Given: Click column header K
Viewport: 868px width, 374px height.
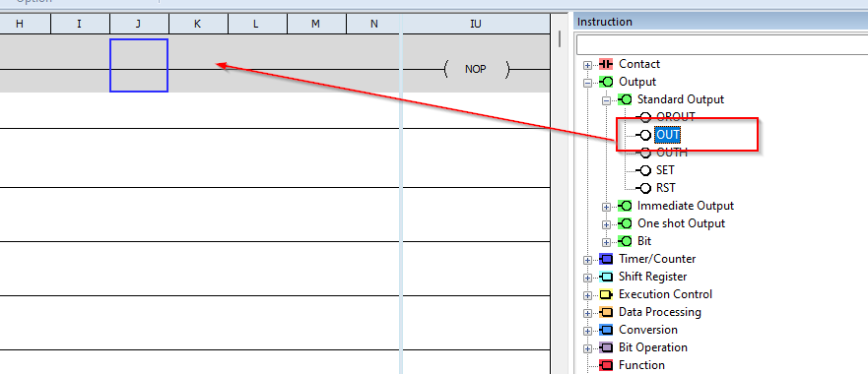Looking at the screenshot, I should coord(198,24).
